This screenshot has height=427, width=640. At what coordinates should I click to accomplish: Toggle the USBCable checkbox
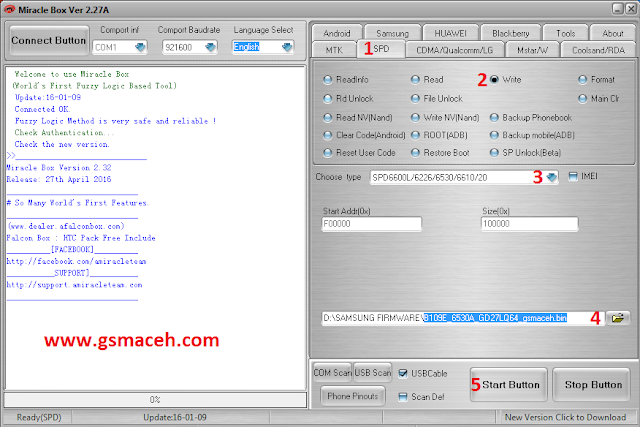coord(403,374)
